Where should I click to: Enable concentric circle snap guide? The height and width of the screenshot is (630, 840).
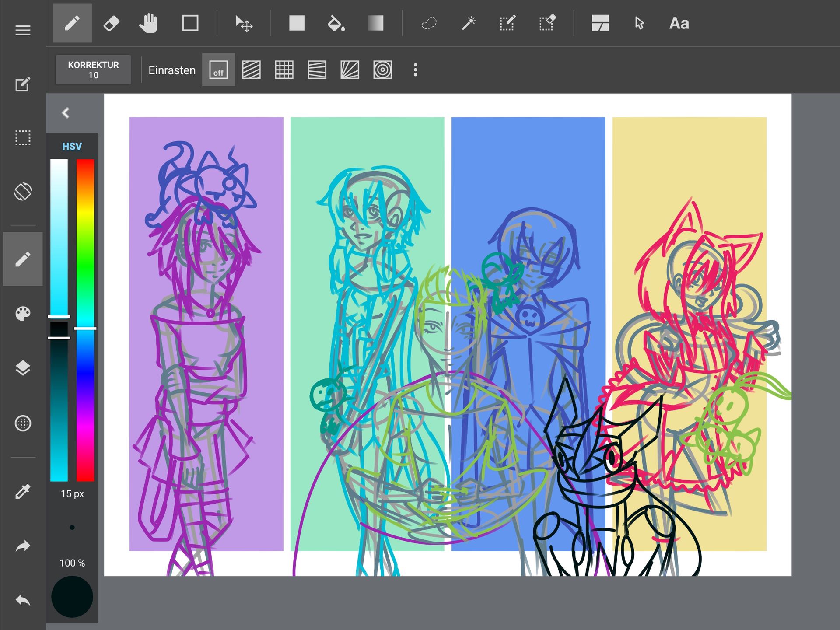pyautogui.click(x=382, y=70)
